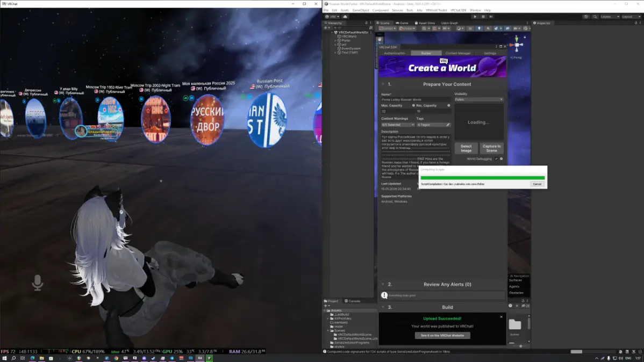Select the Scenes folder in Project
This screenshot has height=362, width=644.
point(339,330)
